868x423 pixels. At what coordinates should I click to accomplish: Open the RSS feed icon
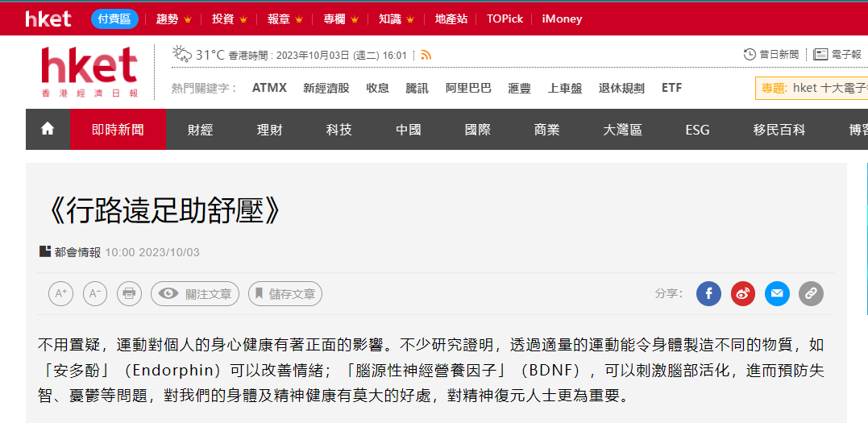point(426,55)
